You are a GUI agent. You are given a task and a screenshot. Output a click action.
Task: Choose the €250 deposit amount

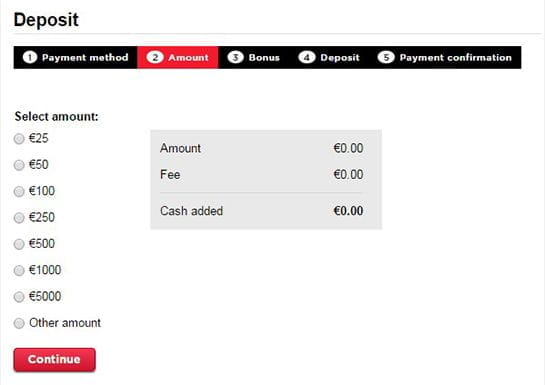click(19, 218)
